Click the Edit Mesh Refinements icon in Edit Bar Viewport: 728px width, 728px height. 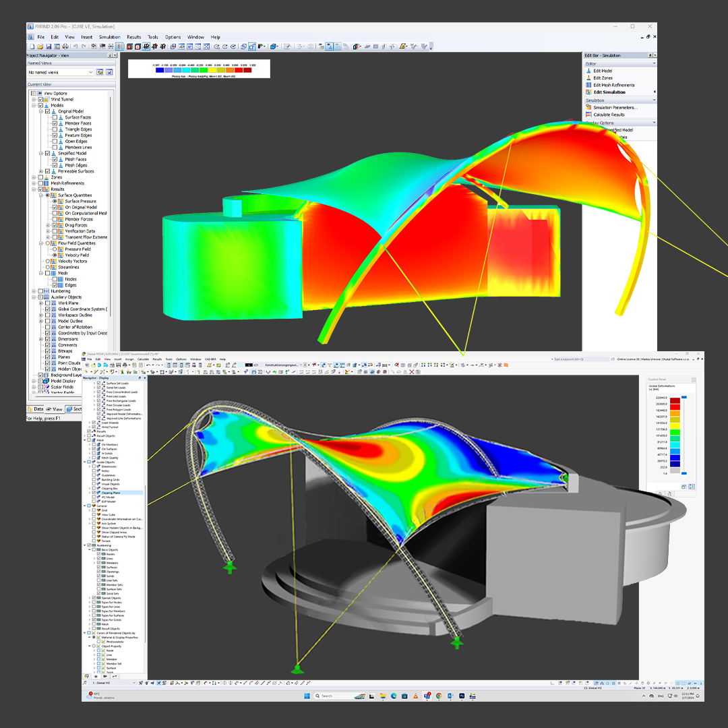[588, 85]
